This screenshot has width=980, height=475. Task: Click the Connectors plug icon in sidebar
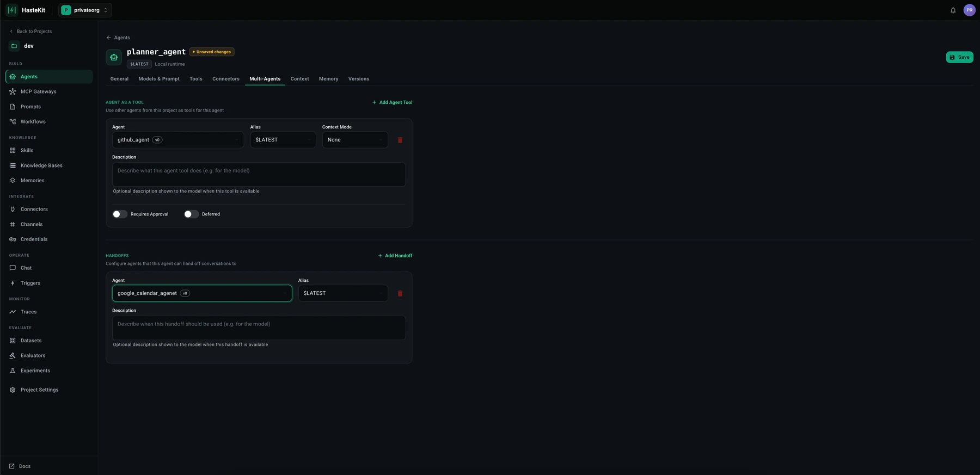coord(13,209)
